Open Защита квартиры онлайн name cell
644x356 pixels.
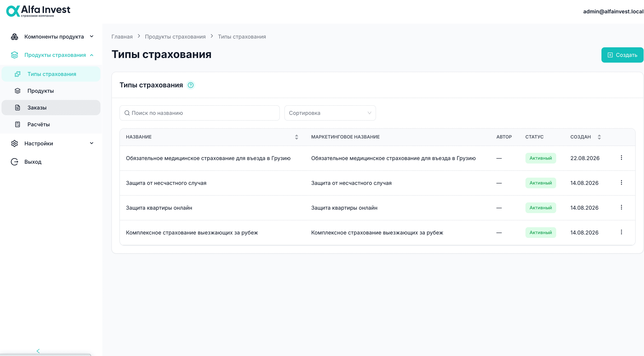point(159,208)
